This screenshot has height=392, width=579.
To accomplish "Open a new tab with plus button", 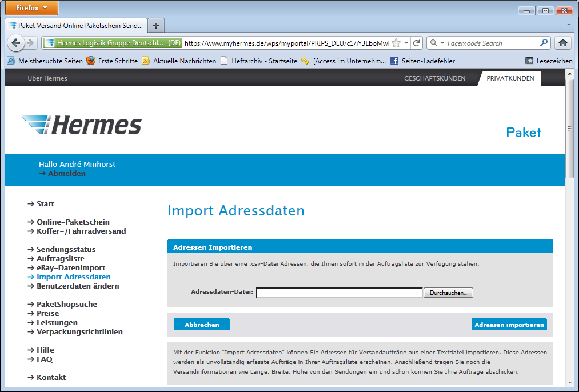I will 155,26.
